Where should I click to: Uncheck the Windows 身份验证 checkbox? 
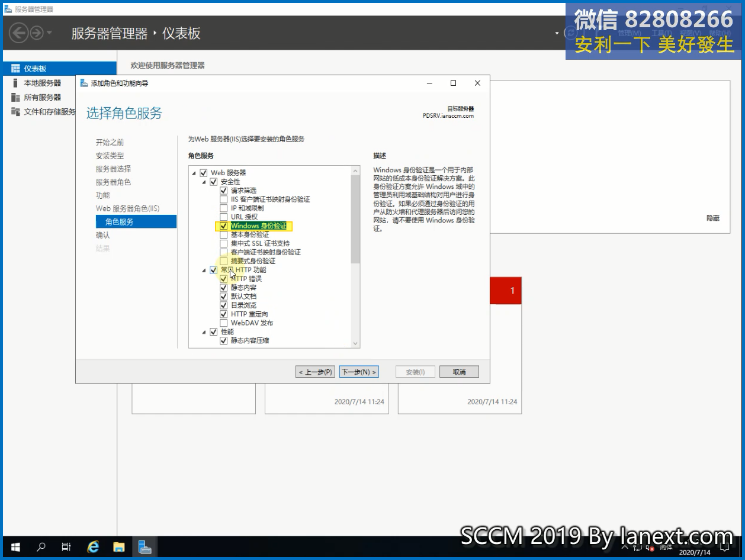pos(224,226)
